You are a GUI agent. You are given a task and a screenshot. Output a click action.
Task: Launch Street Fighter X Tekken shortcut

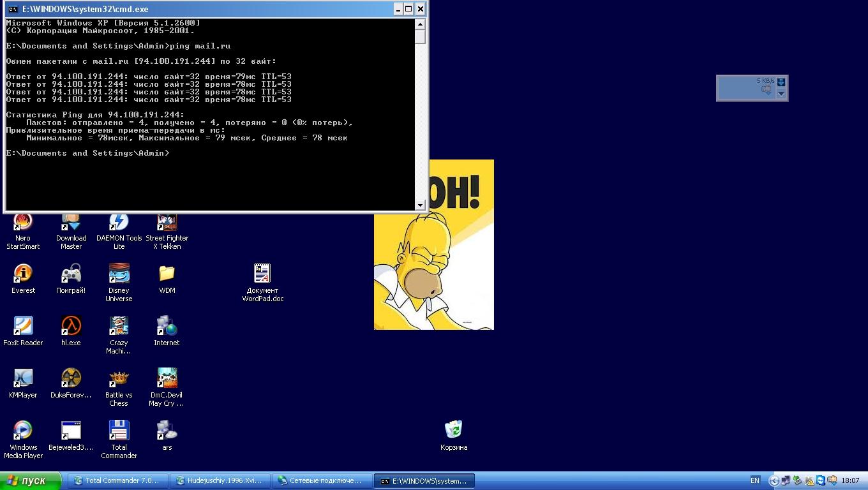coord(167,231)
